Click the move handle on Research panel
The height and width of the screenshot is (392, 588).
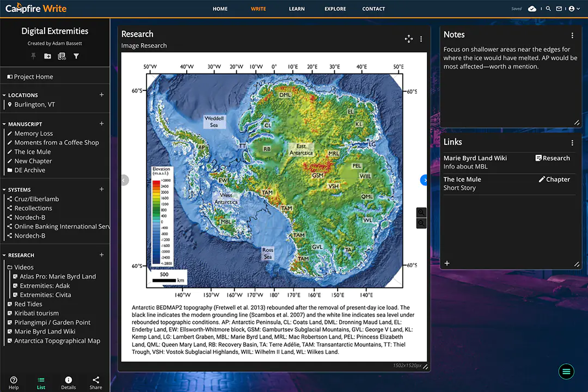pyautogui.click(x=408, y=39)
